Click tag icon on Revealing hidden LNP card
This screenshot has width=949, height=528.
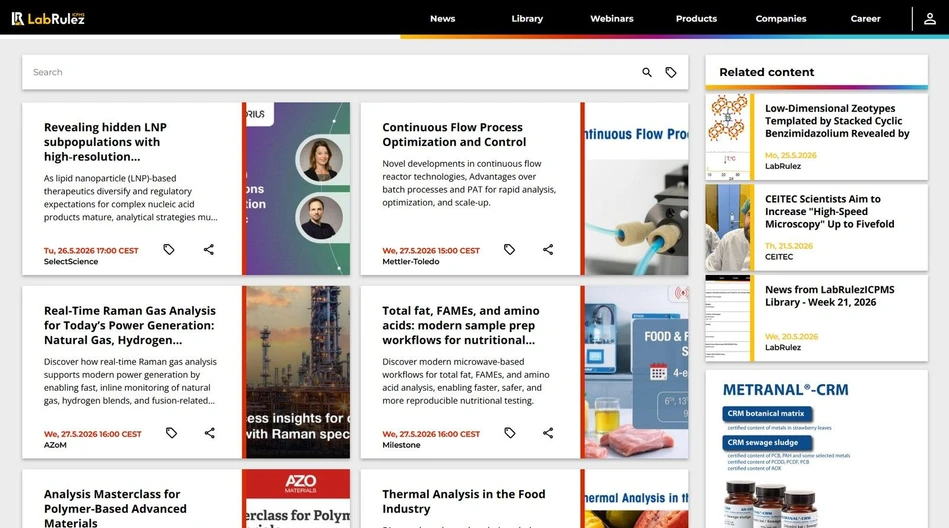[x=169, y=249]
